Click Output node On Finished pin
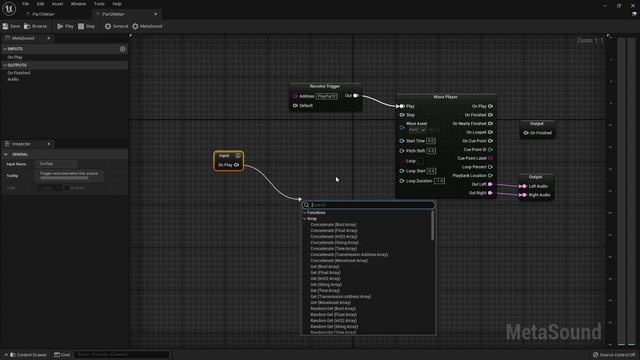The image size is (640, 360). [x=526, y=133]
